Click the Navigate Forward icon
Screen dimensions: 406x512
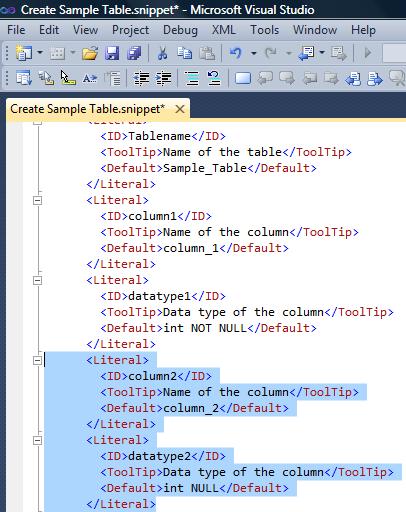[x=339, y=53]
